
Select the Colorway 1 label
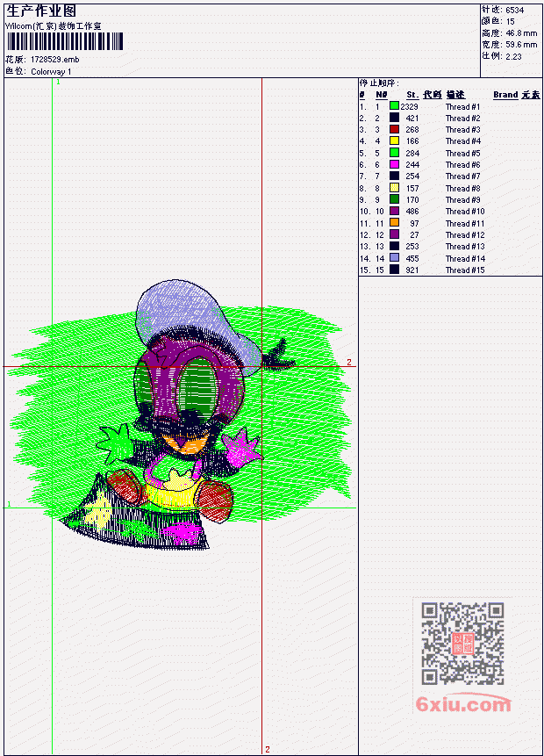51,72
